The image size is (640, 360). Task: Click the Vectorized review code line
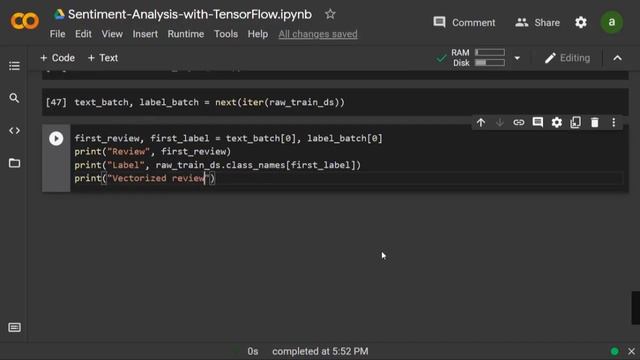(x=144, y=178)
